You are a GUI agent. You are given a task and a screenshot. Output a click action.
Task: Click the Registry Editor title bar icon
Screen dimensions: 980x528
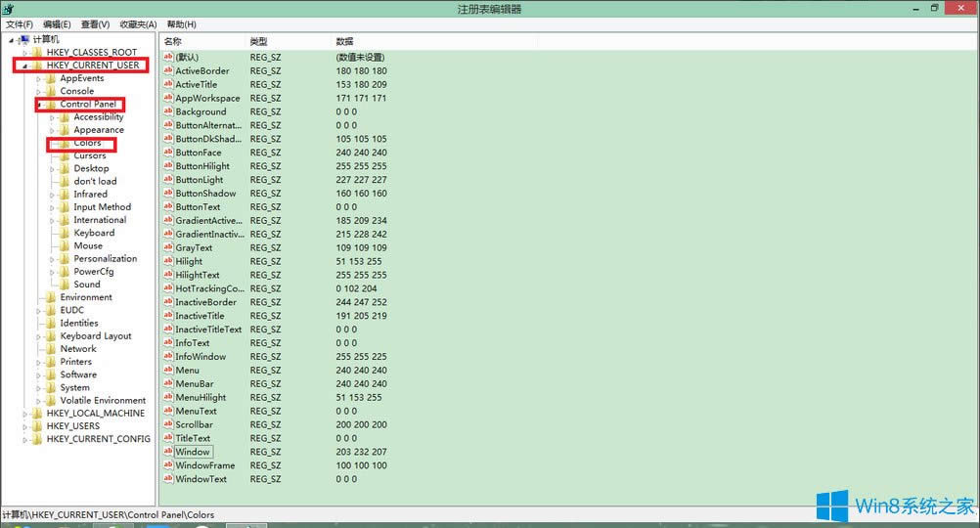[x=9, y=9]
